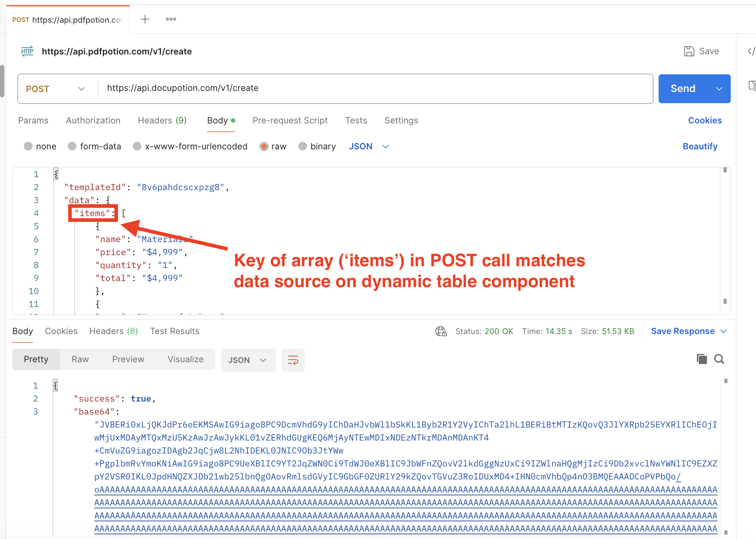Click the request URL input field
This screenshot has height=539, width=756.
click(375, 88)
